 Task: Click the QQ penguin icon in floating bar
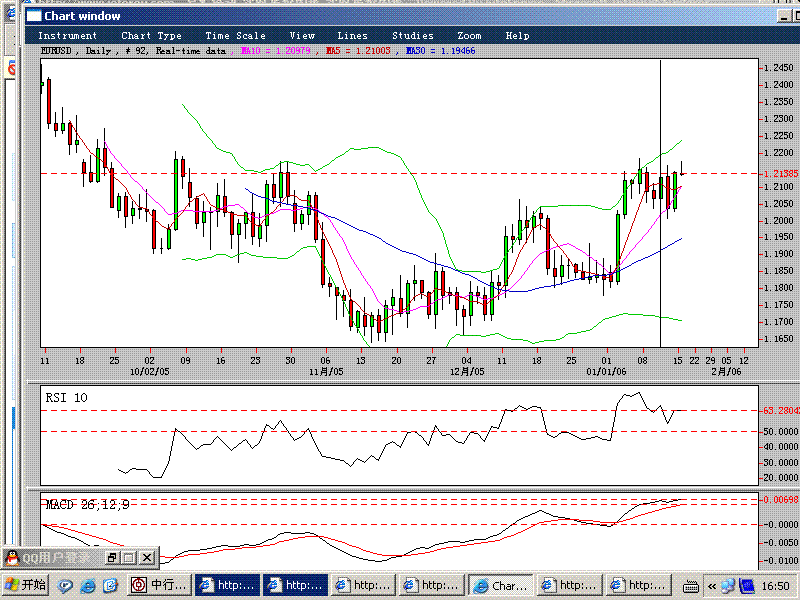[12, 558]
